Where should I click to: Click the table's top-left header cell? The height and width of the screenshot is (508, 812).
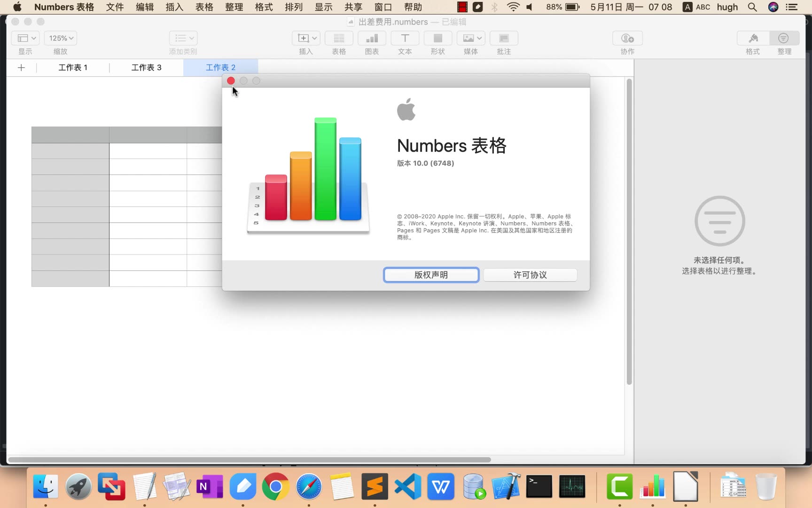(70, 135)
